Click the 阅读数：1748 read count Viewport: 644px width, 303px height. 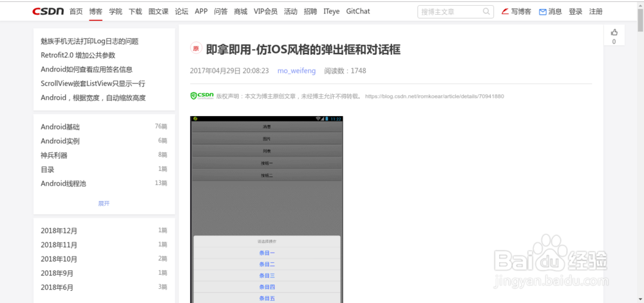[345, 71]
